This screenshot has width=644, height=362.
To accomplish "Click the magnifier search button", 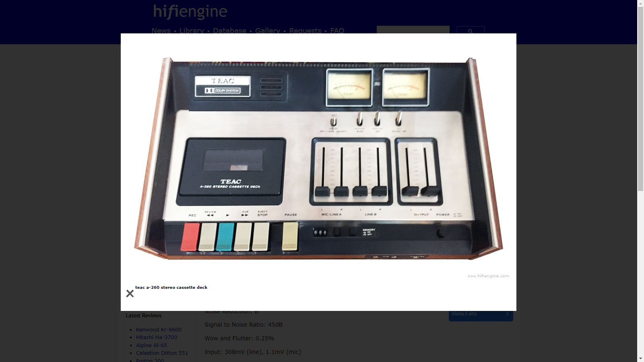I will [471, 30].
